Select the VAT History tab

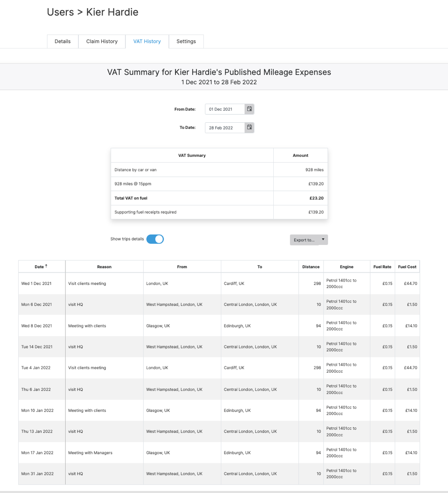click(x=147, y=41)
